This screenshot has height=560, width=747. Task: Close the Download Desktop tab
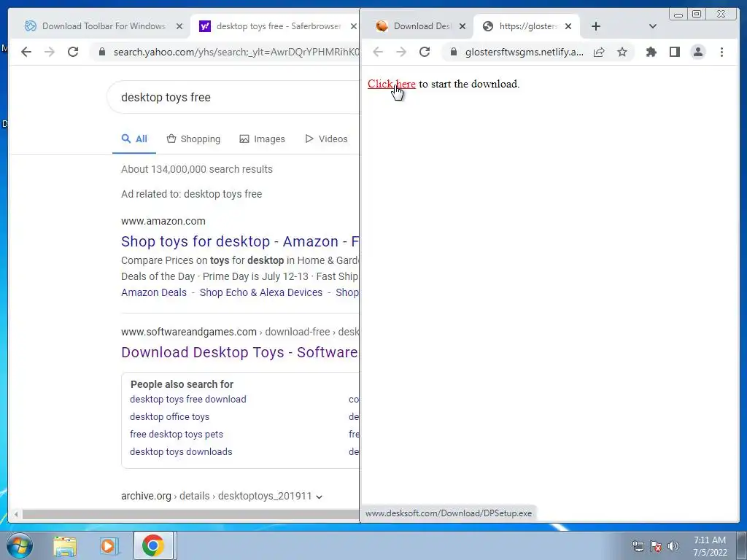tap(462, 26)
